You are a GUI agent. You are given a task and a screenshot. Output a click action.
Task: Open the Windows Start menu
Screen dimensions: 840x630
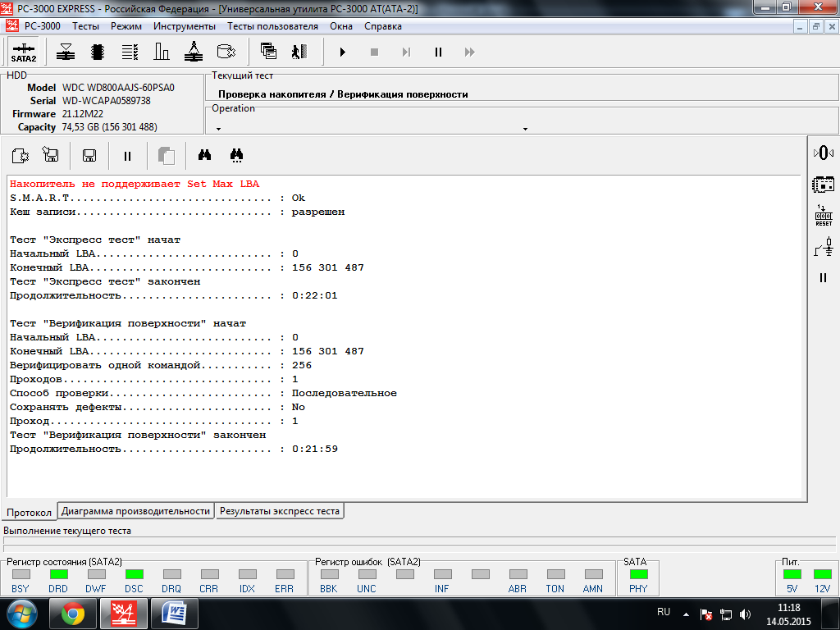21,614
